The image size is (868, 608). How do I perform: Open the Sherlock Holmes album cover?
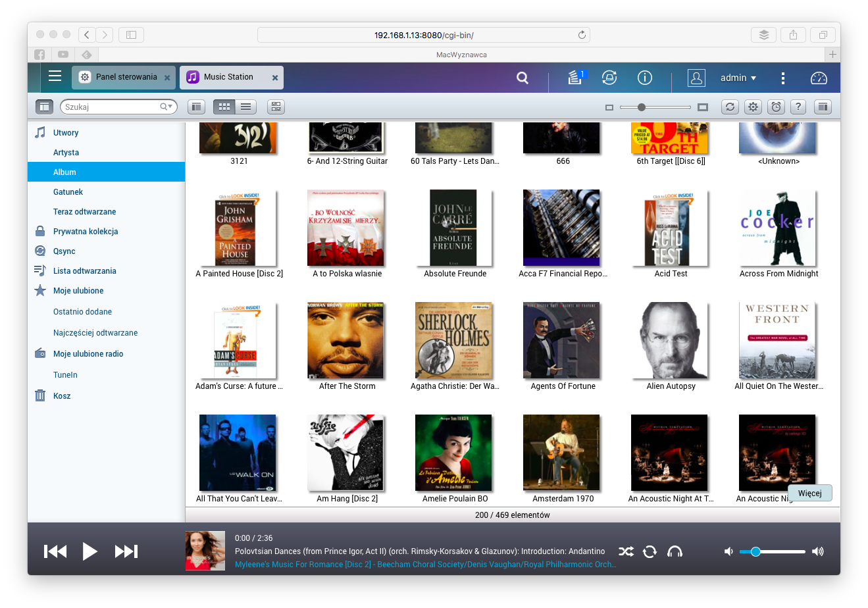(x=453, y=340)
